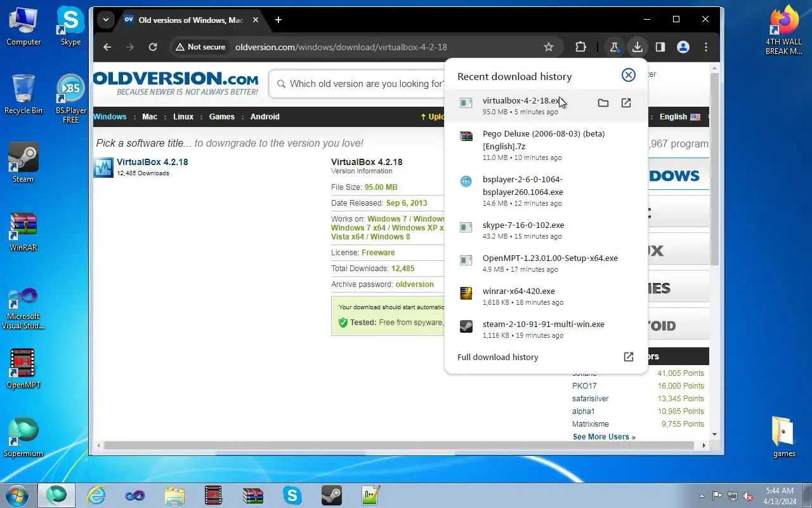
Task: Close the recent download history popup
Action: [x=628, y=75]
